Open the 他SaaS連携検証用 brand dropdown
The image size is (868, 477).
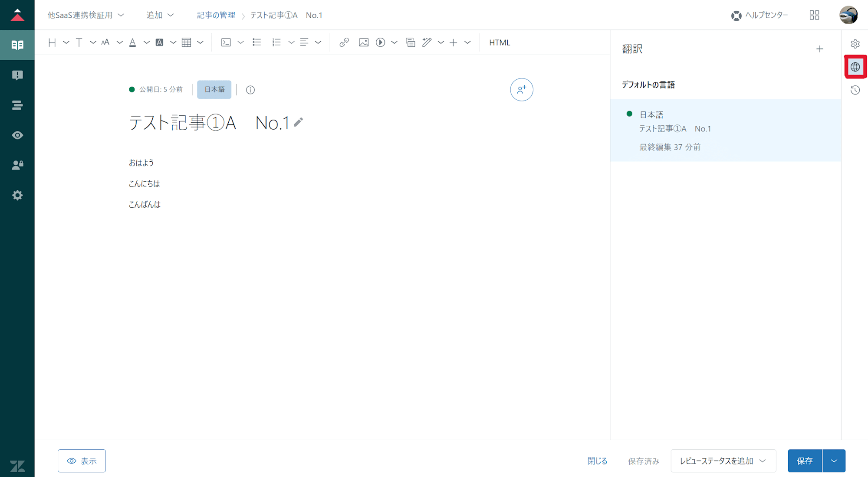point(86,15)
